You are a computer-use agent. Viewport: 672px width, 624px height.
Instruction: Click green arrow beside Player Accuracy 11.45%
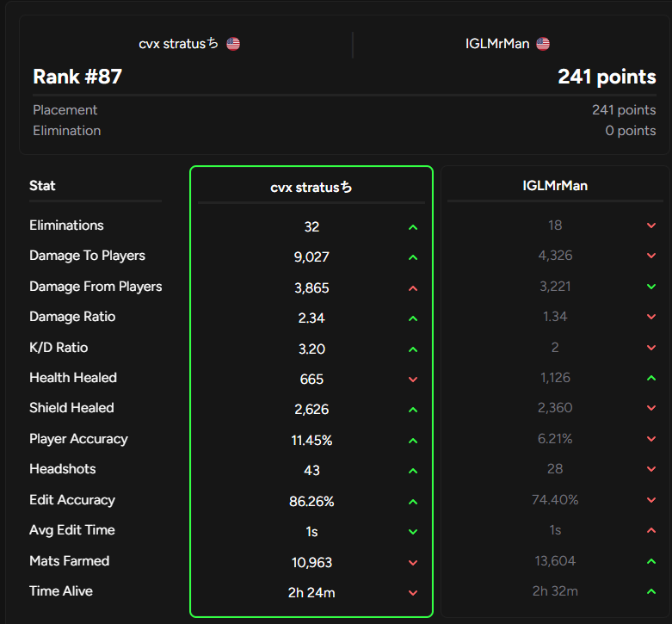[413, 441]
